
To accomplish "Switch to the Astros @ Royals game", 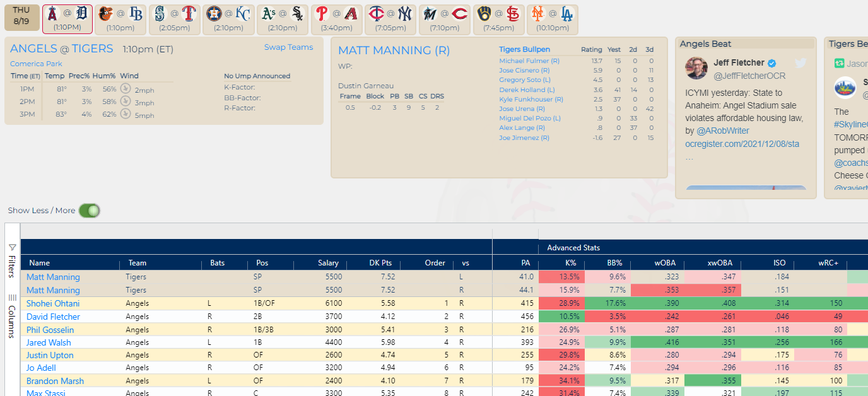I will tap(228, 19).
